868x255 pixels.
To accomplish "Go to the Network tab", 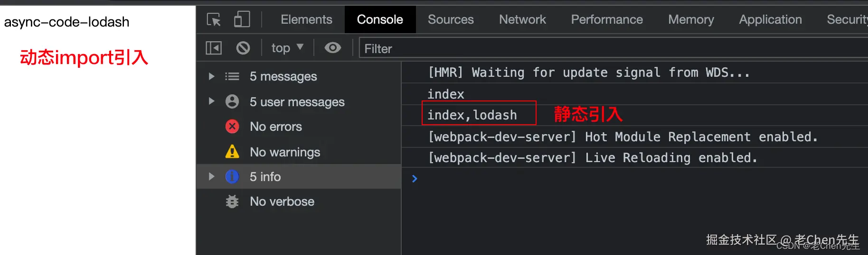I will [522, 19].
